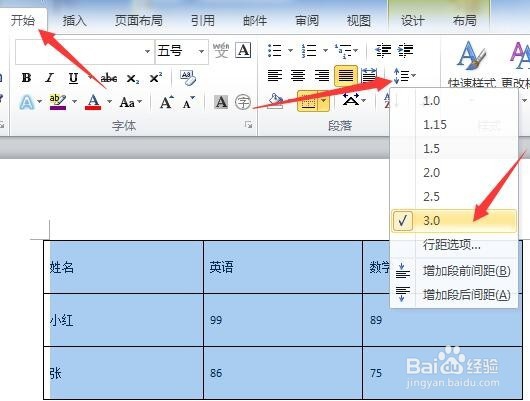Open the text effects (glowing A) tool
Image resolution: width=530 pixels, height=401 pixels.
(x=27, y=102)
